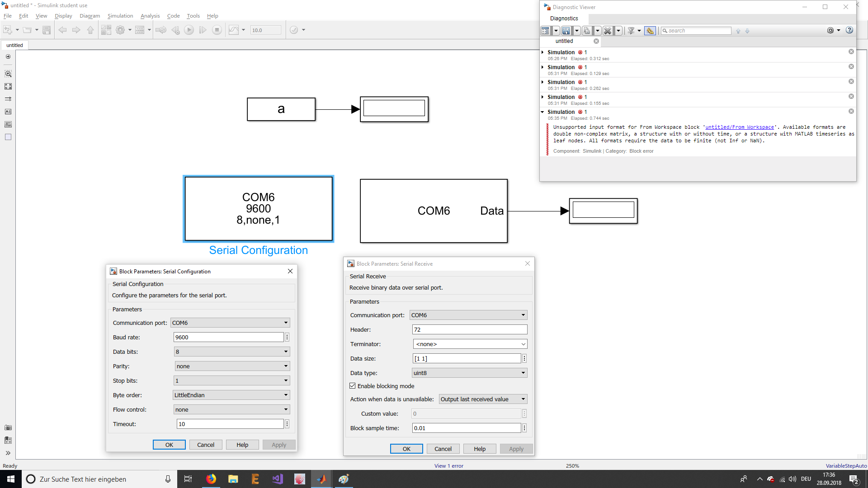Click the expand/collapse report view icon in the Diagnostic Viewer

[545, 31]
